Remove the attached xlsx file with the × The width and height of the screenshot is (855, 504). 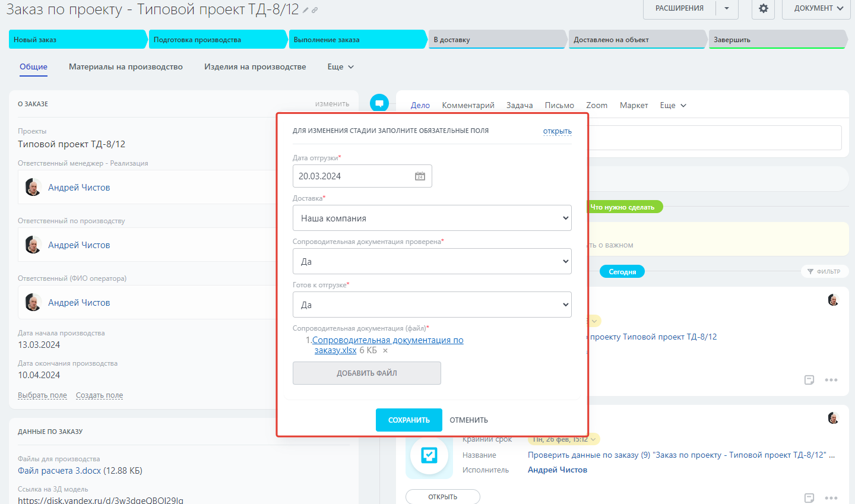(x=385, y=351)
